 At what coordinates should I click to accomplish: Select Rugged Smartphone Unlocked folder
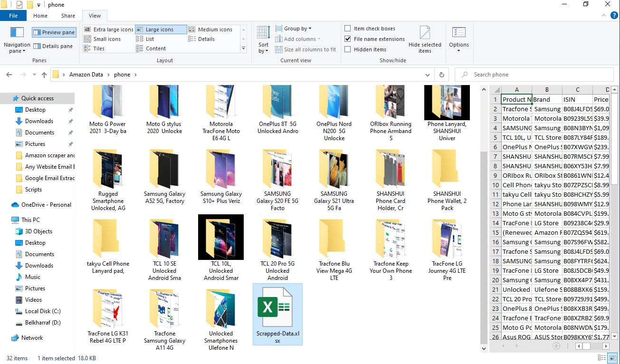click(108, 180)
